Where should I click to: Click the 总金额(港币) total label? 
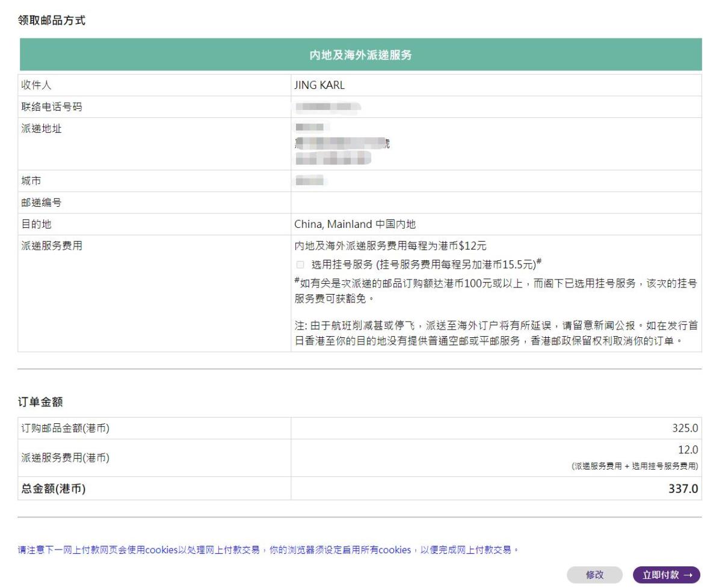click(x=53, y=489)
